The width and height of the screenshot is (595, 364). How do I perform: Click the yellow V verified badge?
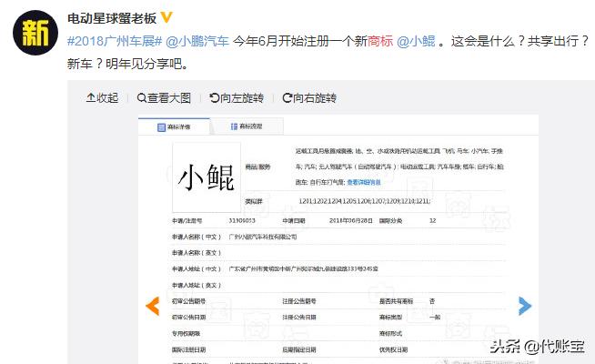click(x=166, y=17)
